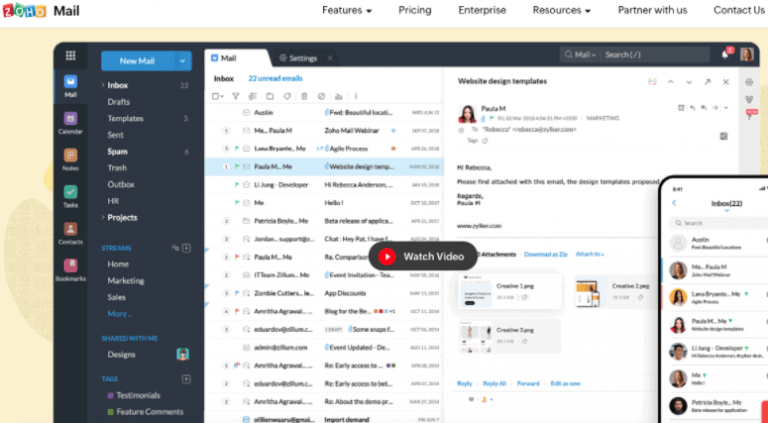This screenshot has width=768, height=423.
Task: Open the Mail module in sidebar
Action: tap(71, 86)
